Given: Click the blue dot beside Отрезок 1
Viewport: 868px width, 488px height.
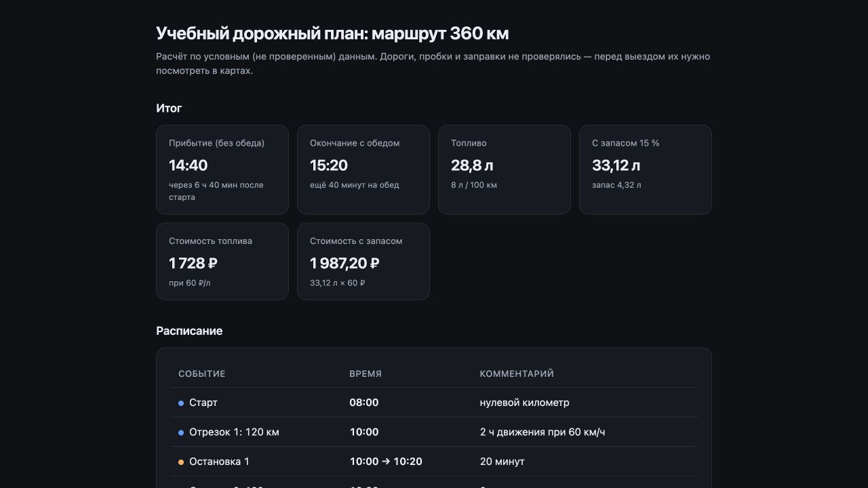Looking at the screenshot, I should (181, 432).
